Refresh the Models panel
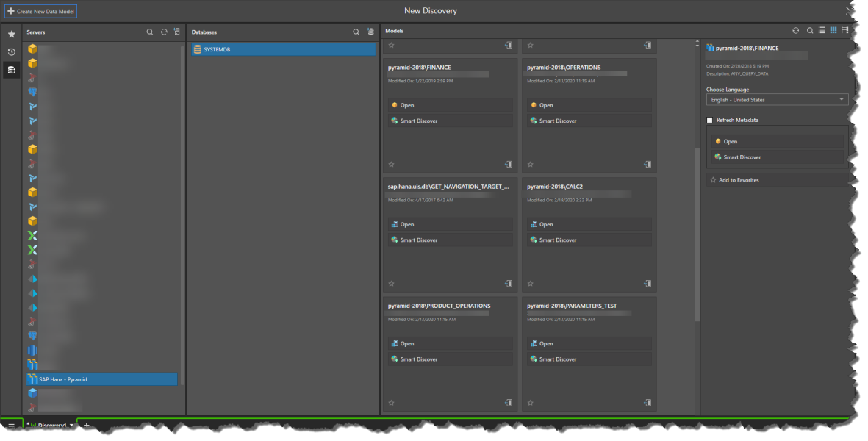Screen dimensions: 868x441 click(x=795, y=30)
